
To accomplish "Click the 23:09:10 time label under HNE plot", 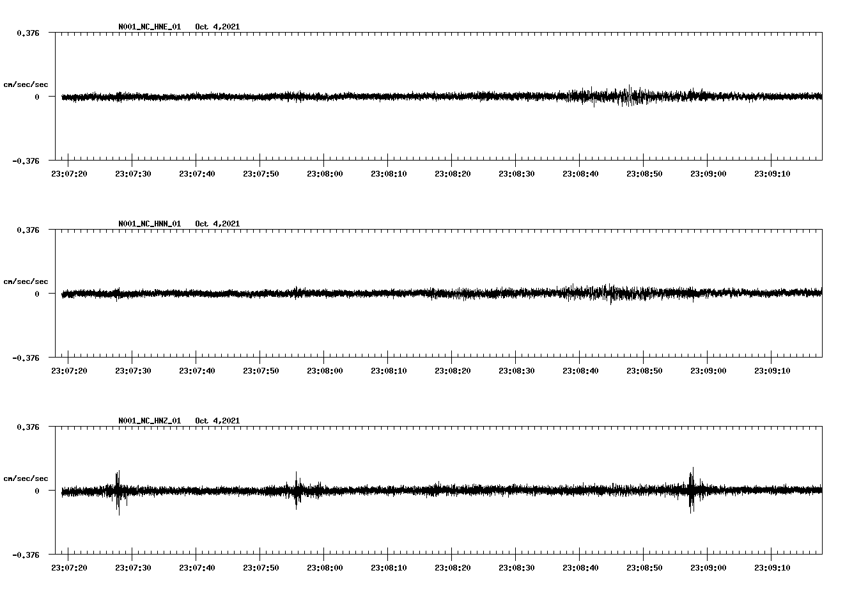I will [x=772, y=174].
